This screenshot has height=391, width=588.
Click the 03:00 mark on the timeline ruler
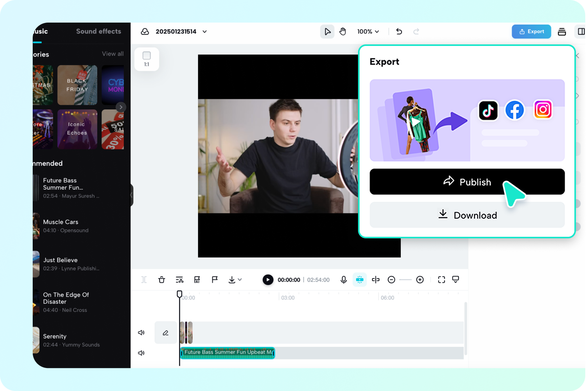(x=288, y=298)
